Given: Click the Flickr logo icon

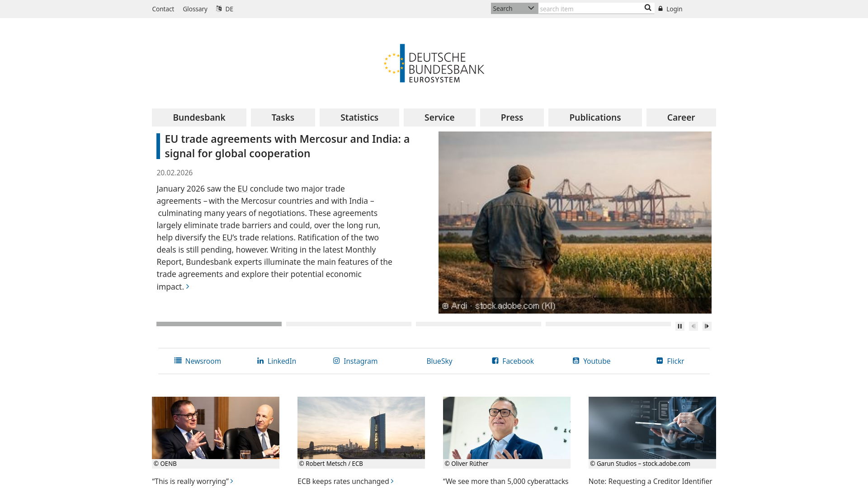Looking at the screenshot, I should click(x=660, y=361).
